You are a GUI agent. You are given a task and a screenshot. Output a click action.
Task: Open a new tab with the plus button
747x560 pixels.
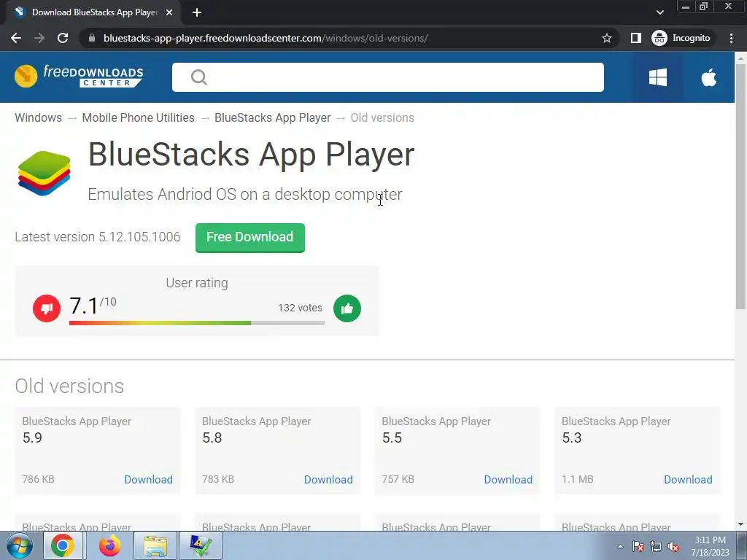point(197,12)
